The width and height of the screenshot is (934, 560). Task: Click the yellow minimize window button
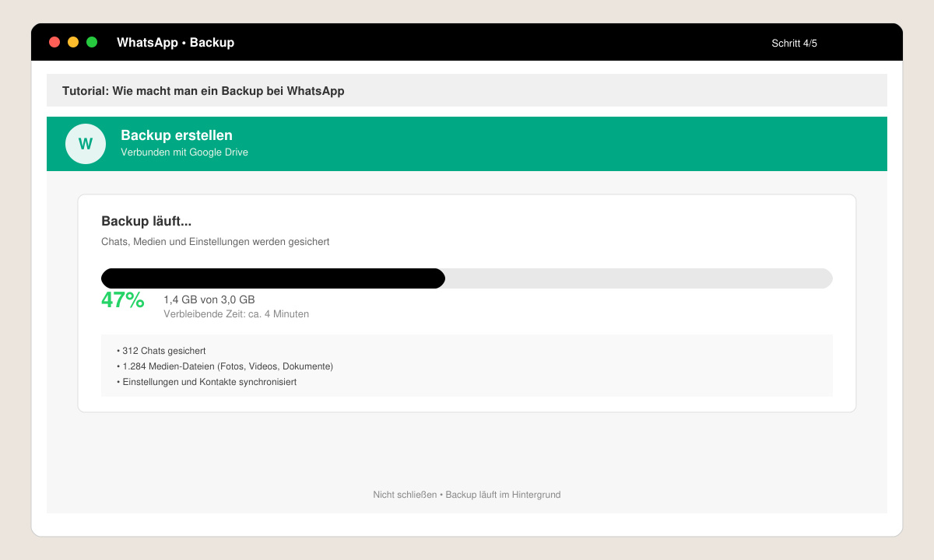click(x=73, y=42)
